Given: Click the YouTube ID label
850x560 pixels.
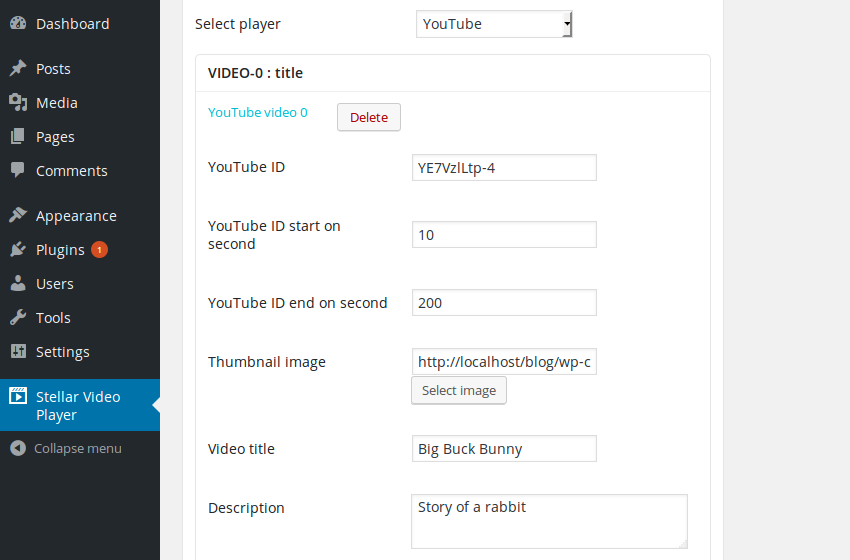Looking at the screenshot, I should pyautogui.click(x=246, y=167).
